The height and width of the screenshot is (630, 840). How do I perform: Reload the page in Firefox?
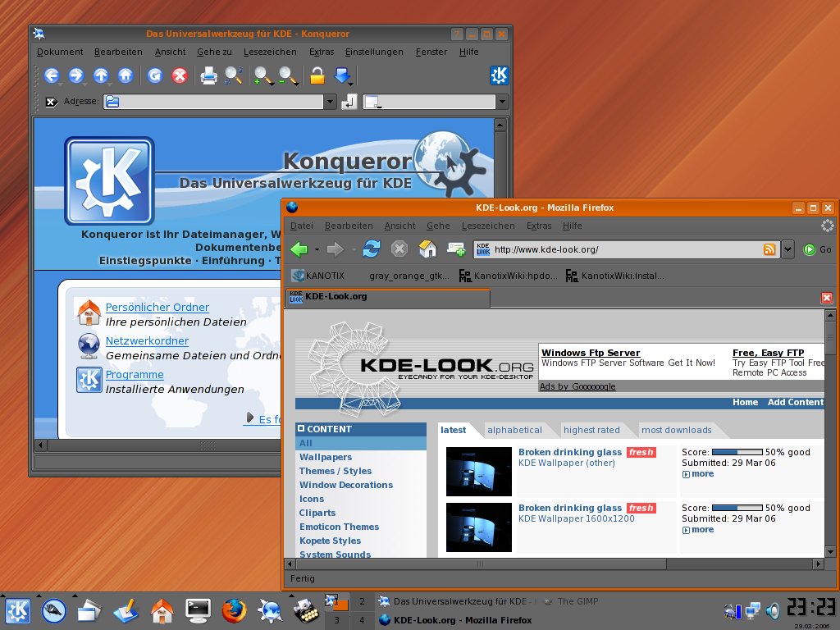tap(372, 249)
